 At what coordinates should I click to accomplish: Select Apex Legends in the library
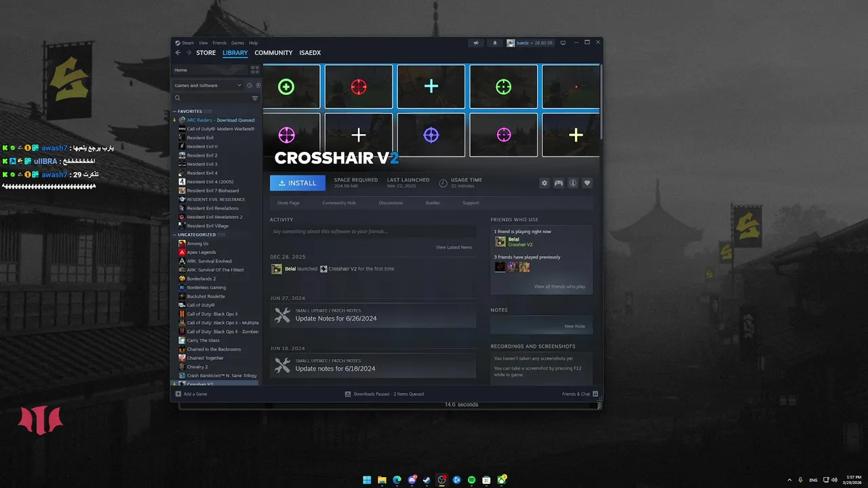216,252
